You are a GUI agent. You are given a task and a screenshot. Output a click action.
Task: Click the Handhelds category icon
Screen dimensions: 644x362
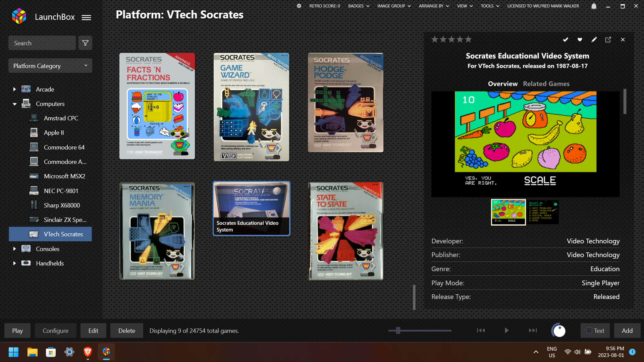pyautogui.click(x=26, y=263)
